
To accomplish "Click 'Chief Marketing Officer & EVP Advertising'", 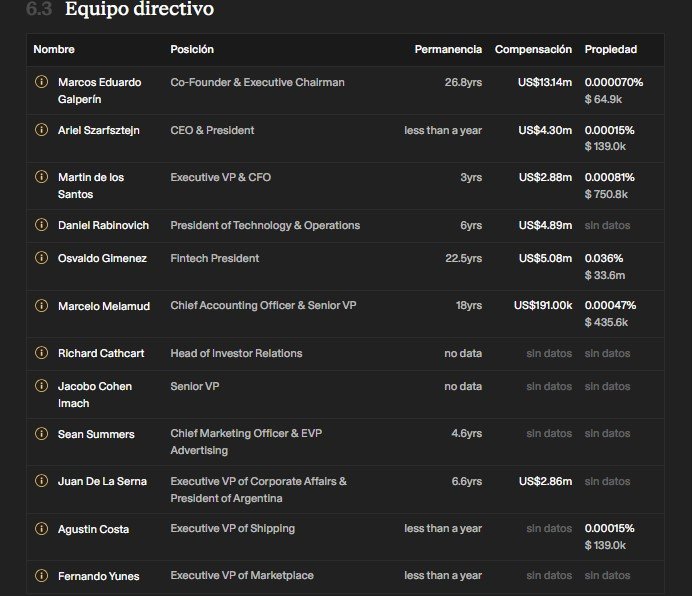I will pyautogui.click(x=246, y=441).
